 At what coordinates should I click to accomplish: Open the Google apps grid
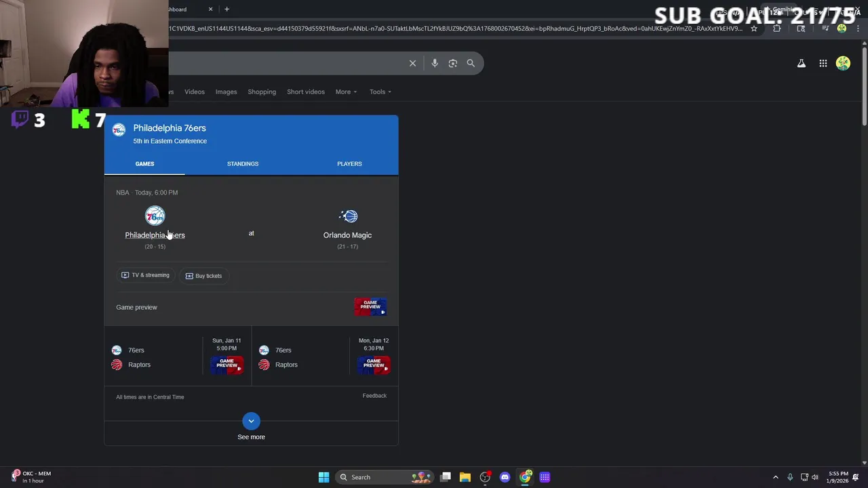(x=823, y=63)
